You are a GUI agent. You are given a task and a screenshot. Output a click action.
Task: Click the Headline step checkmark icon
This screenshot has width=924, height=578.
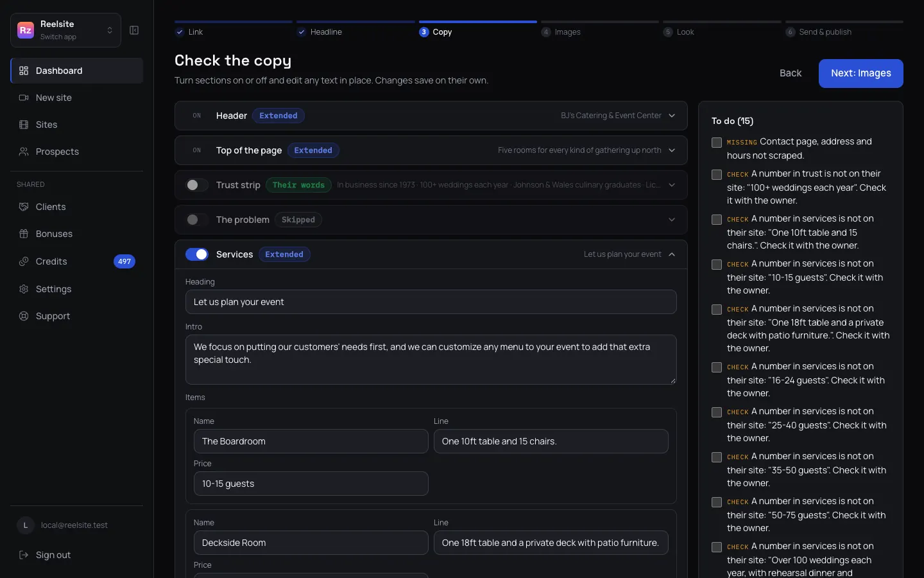pos(302,32)
